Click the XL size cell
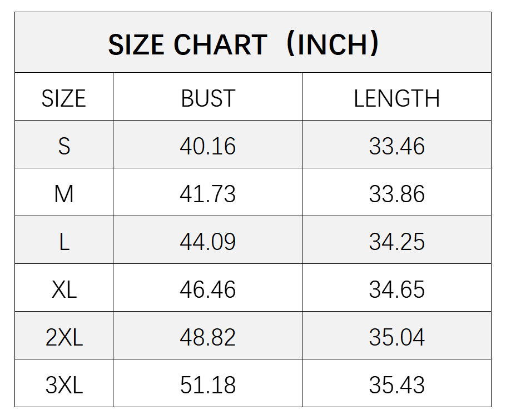Screen dimensions: 506x420 coord(64,289)
